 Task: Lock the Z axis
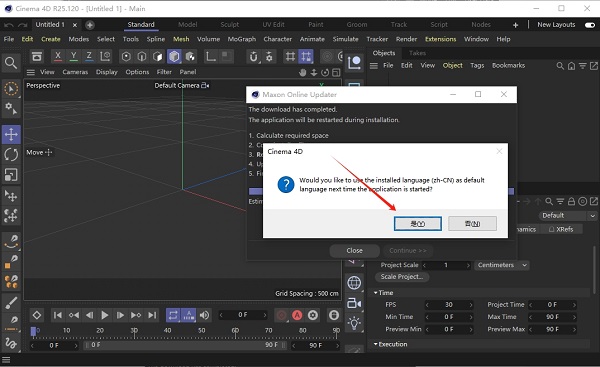pos(89,57)
